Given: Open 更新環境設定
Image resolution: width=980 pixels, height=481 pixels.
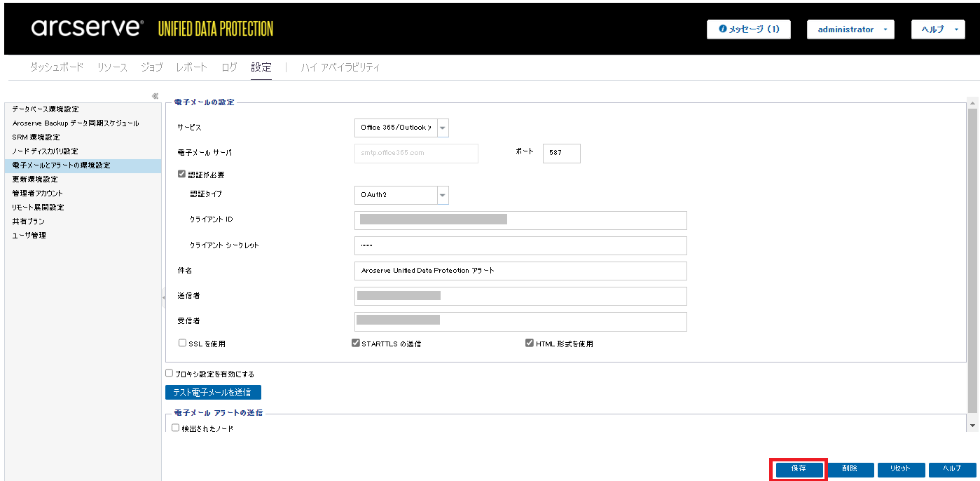Looking at the screenshot, I should tap(83, 179).
